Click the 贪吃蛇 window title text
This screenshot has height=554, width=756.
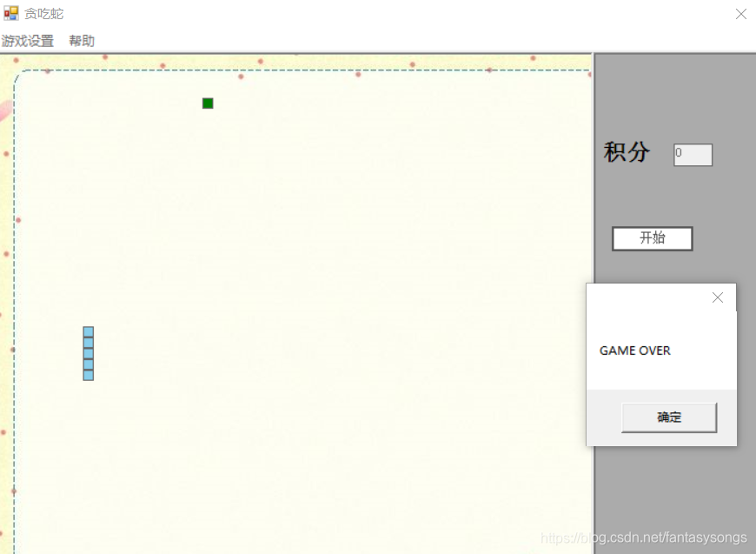pyautogui.click(x=43, y=14)
